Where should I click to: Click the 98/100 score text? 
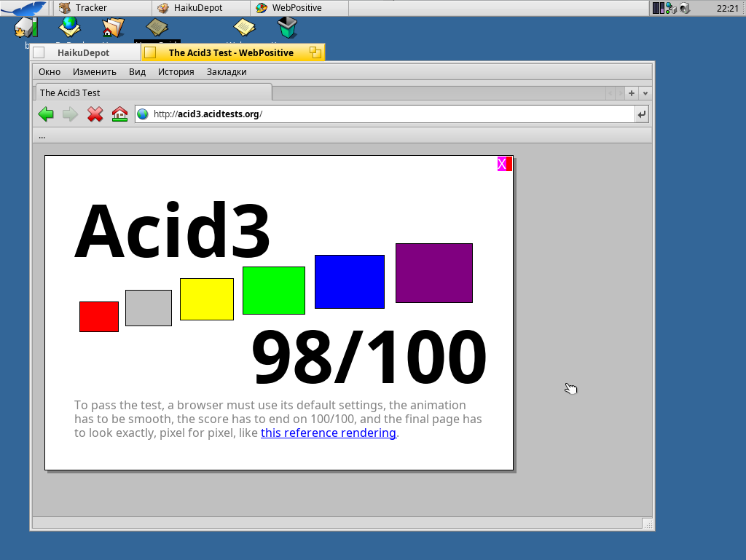(x=369, y=357)
